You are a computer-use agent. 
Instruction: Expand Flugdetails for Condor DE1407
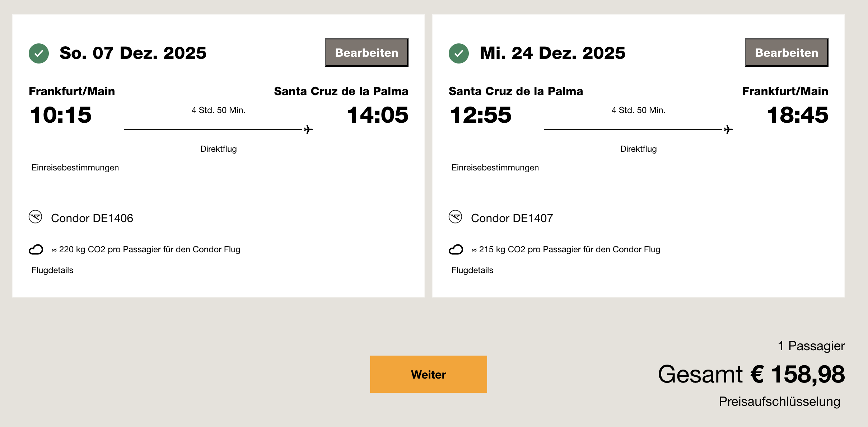click(472, 270)
